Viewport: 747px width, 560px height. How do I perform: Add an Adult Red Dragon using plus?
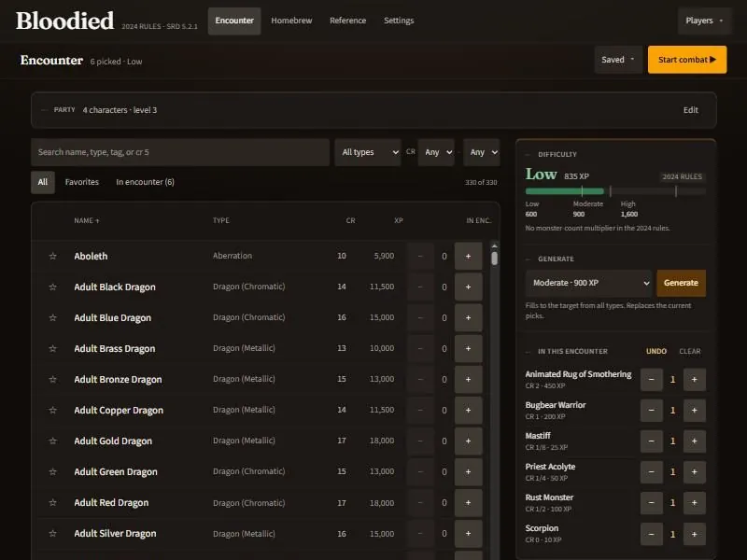(469, 503)
